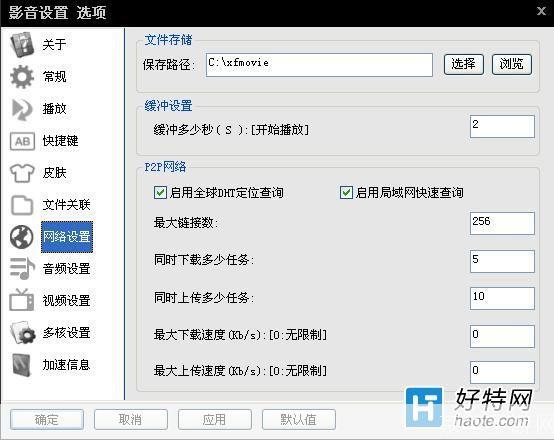This screenshot has width=554, height=440.
Task: Click the 浏览 button
Action: (512, 64)
